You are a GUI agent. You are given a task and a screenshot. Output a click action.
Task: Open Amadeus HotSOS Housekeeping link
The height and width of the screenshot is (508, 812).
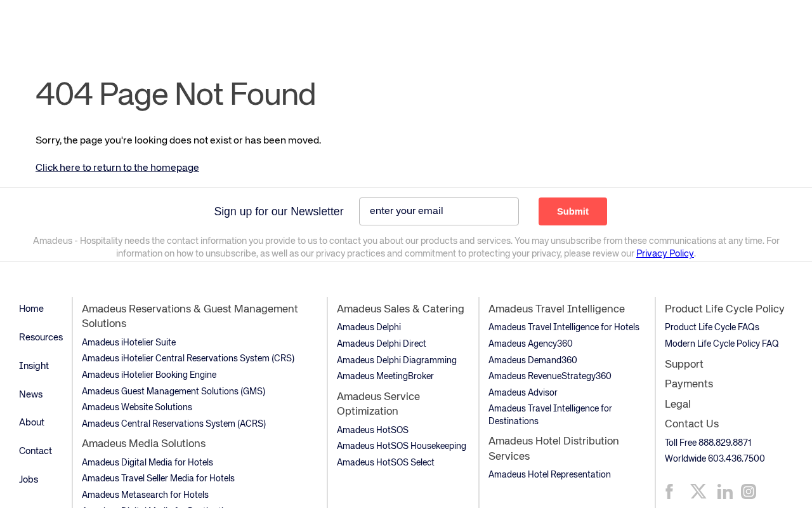[402, 446]
